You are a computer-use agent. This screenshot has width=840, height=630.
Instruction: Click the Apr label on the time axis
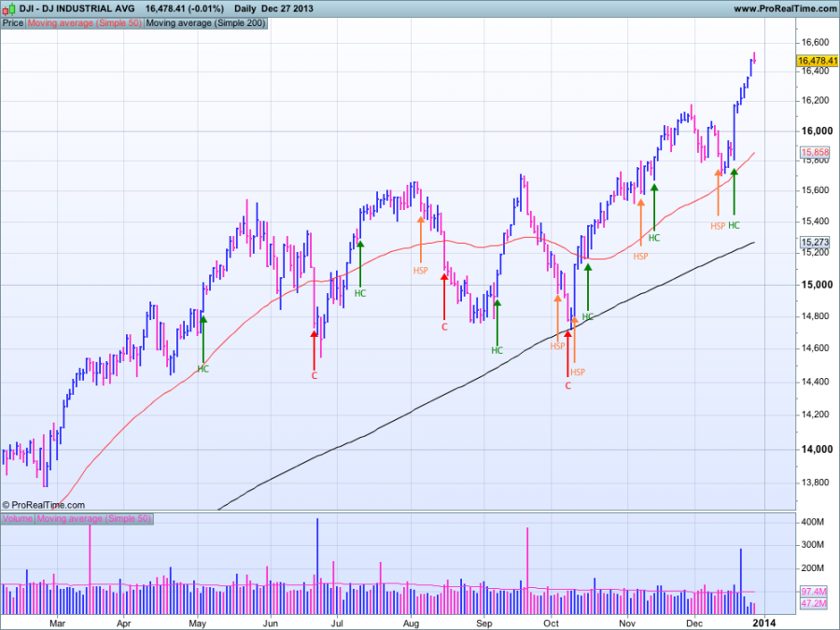(x=124, y=623)
